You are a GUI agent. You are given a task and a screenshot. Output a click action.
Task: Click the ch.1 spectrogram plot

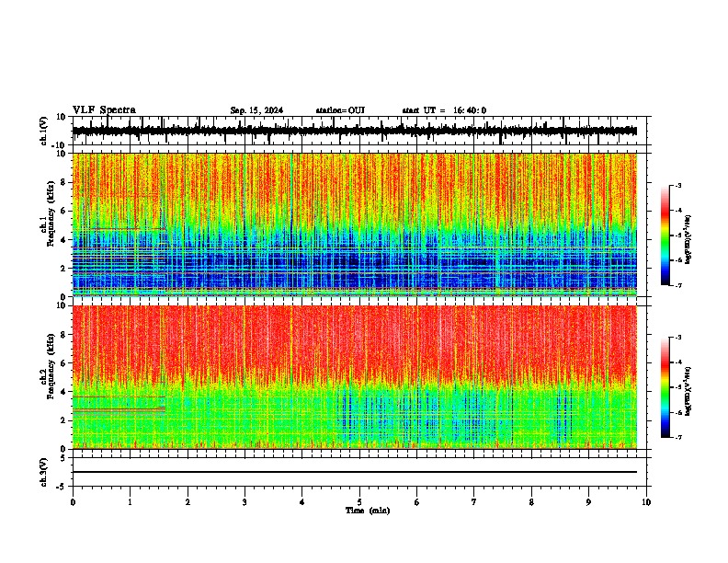coord(355,224)
